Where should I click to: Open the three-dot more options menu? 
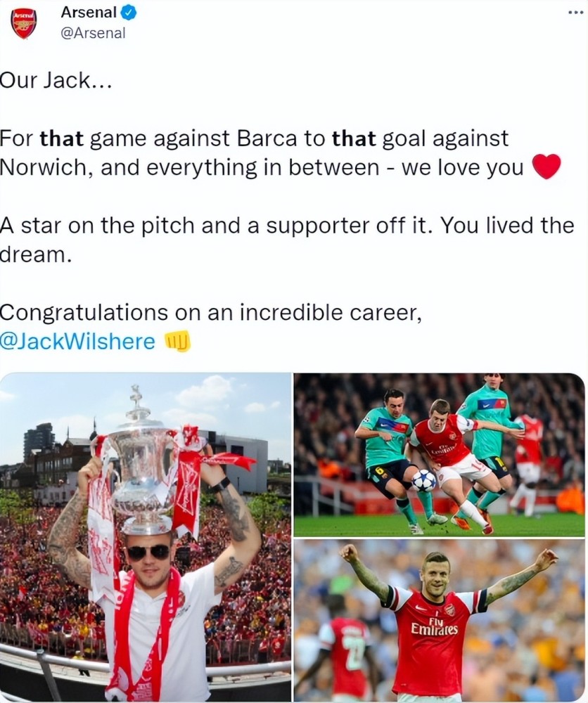576,12
